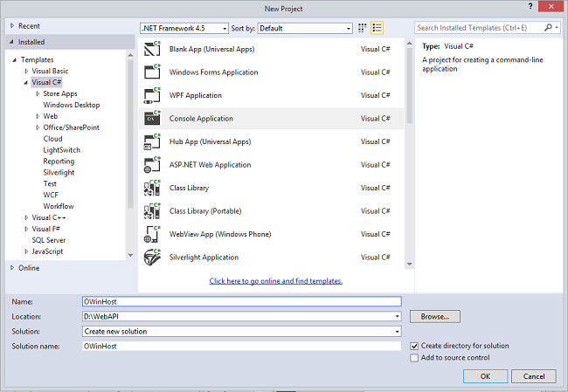Click the template list scroll up arrow
568x392 pixels.
pyautogui.click(x=409, y=43)
